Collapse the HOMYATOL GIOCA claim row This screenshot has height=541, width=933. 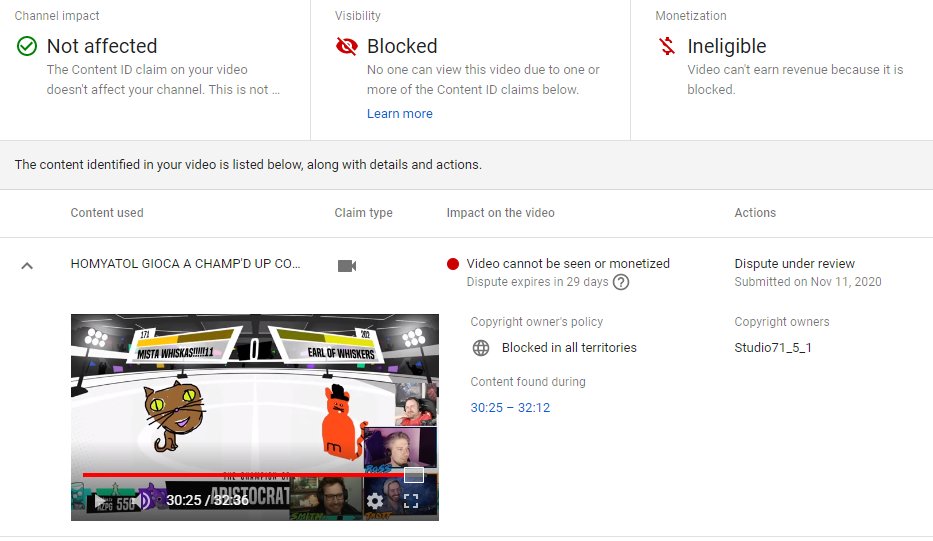[x=27, y=265]
